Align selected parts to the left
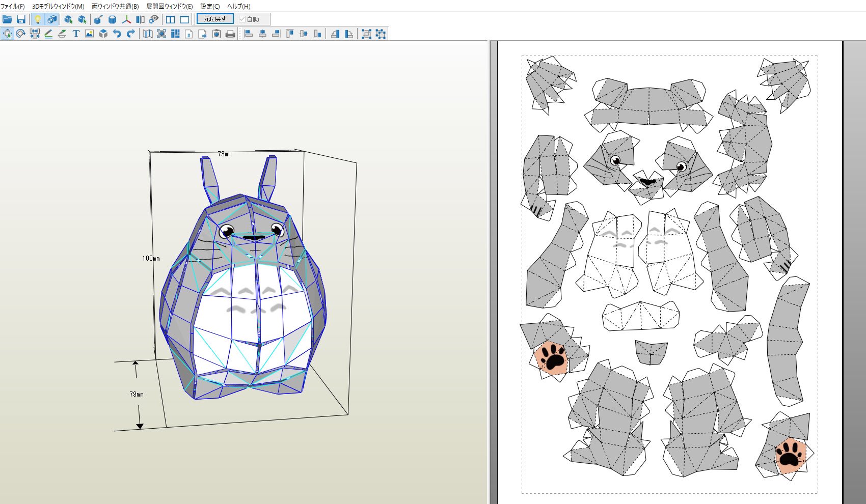866x504 pixels. [249, 34]
